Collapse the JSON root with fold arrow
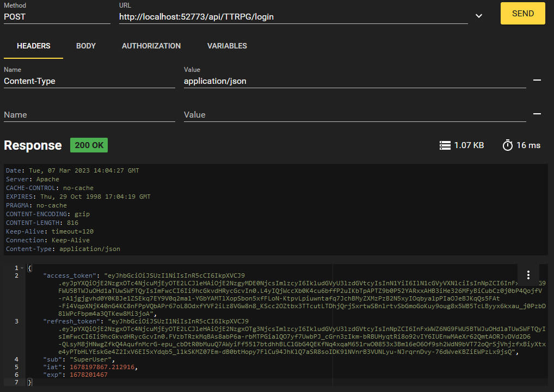This screenshot has height=392, width=554. tap(22, 268)
